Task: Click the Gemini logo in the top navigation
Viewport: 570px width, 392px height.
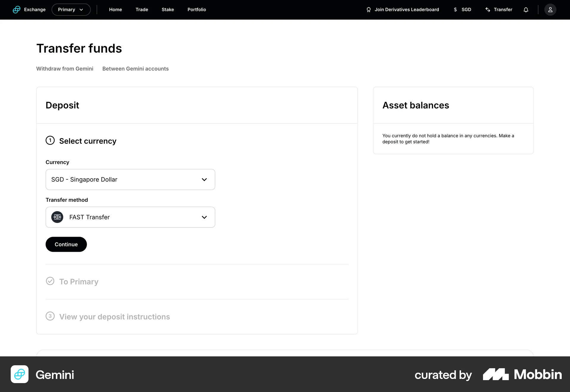Action: [17, 10]
